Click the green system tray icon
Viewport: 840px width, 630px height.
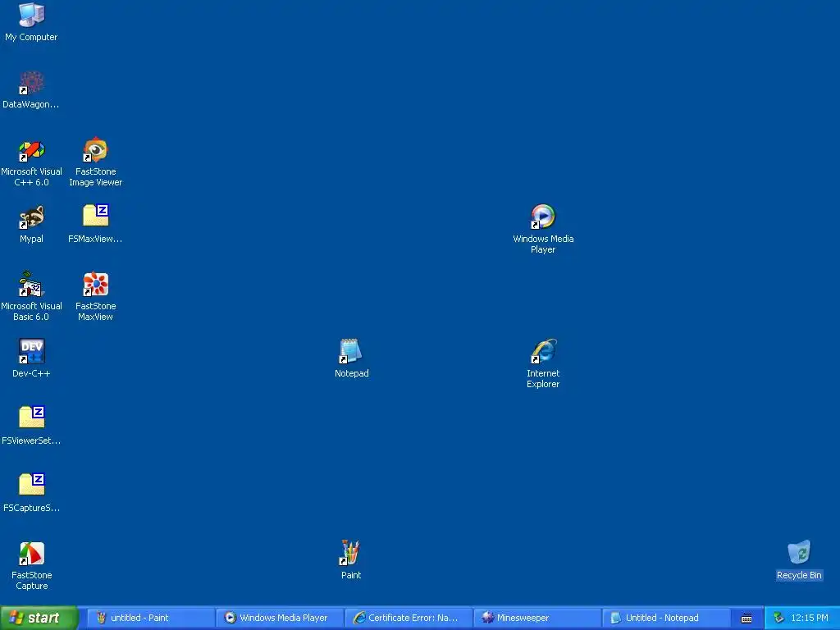778,619
